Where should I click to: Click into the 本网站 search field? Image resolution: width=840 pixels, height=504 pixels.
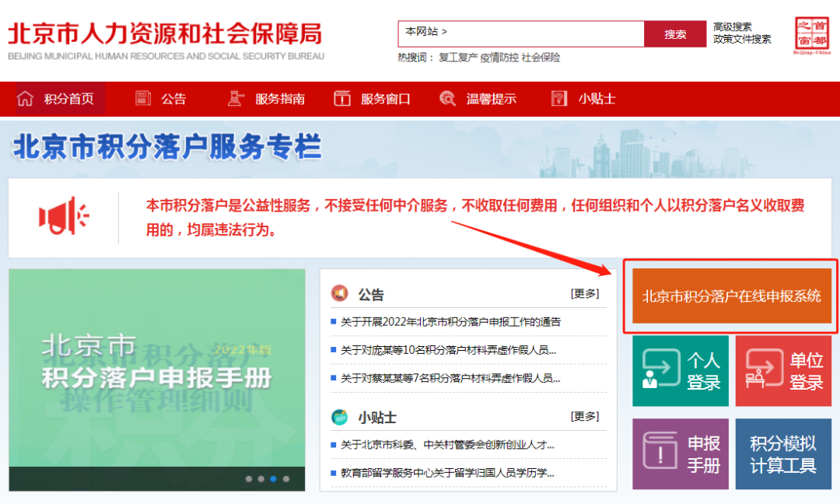[x=520, y=34]
